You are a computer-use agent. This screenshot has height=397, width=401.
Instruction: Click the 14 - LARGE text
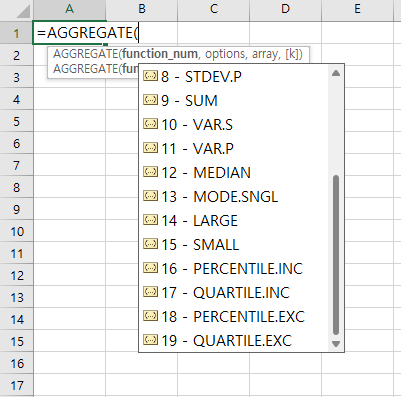point(199,221)
